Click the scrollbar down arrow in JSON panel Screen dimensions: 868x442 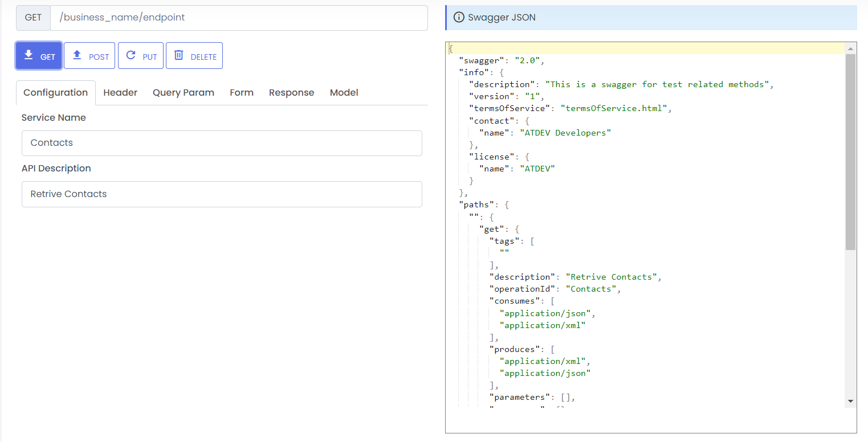tap(850, 402)
